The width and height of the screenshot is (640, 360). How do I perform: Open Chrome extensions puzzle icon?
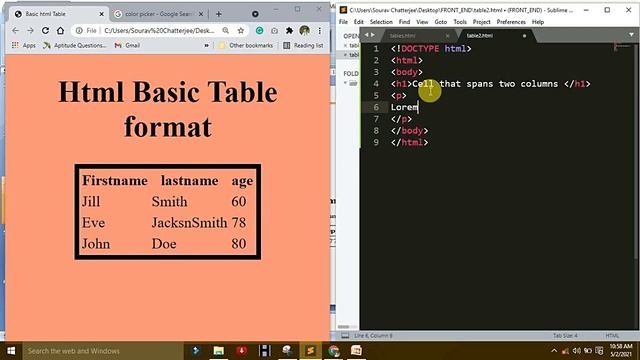pyautogui.click(x=289, y=31)
